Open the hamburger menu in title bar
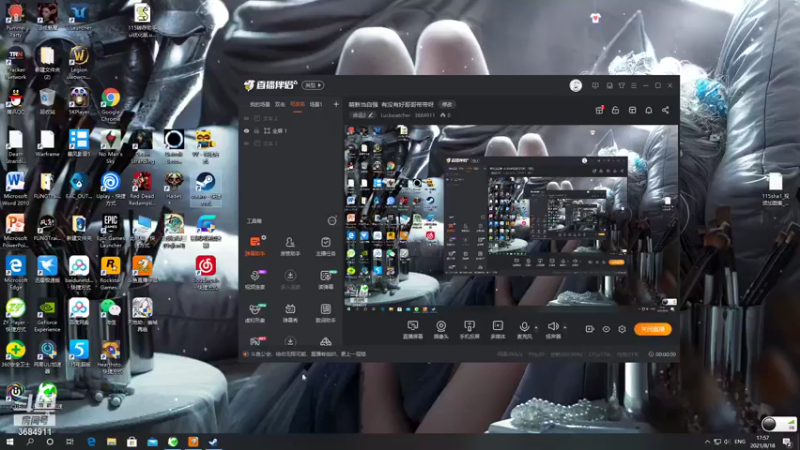Screen dimensions: 800x450 coord(634,85)
